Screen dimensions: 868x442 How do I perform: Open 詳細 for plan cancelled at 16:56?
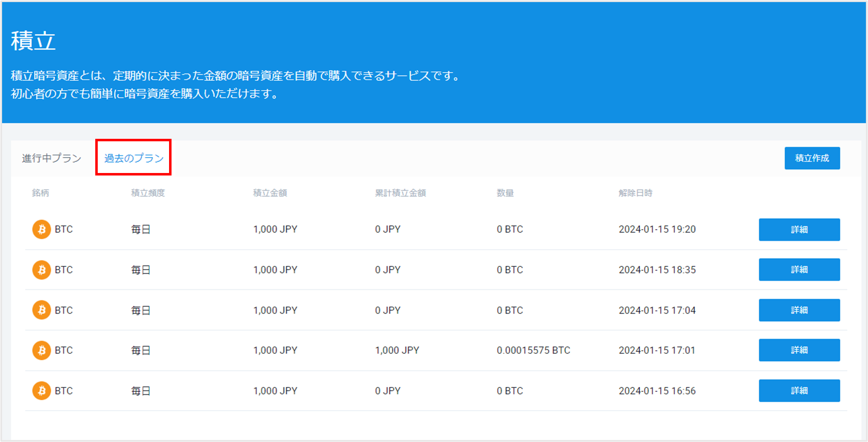pos(799,391)
